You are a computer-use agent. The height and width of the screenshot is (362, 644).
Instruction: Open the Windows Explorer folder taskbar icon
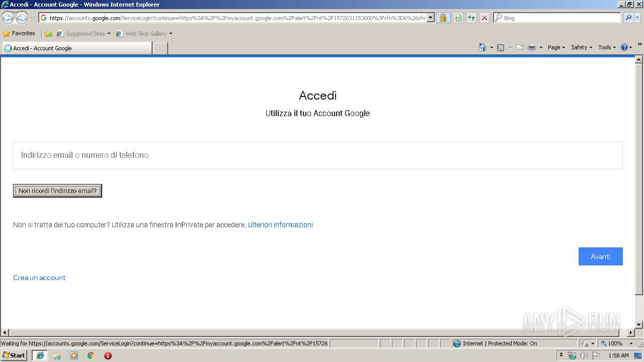[x=57, y=355]
